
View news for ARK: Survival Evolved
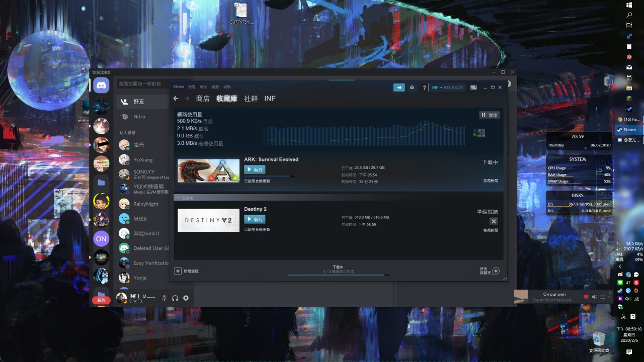pos(491,180)
